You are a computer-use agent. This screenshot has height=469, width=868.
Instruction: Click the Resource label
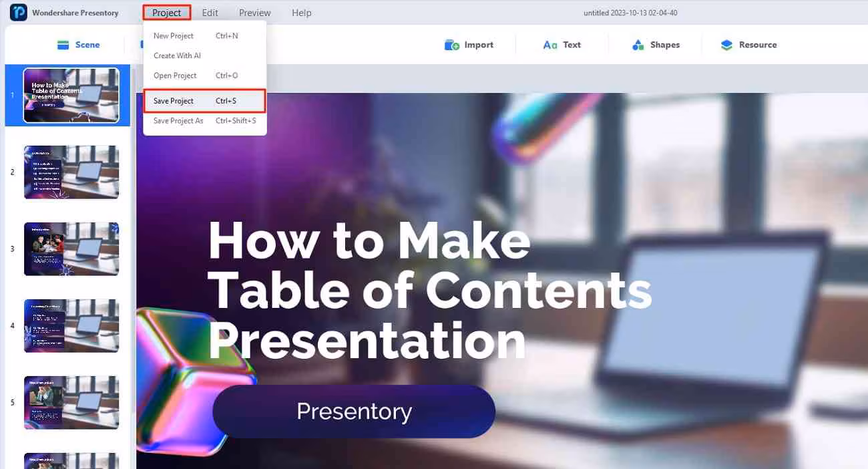[758, 45]
